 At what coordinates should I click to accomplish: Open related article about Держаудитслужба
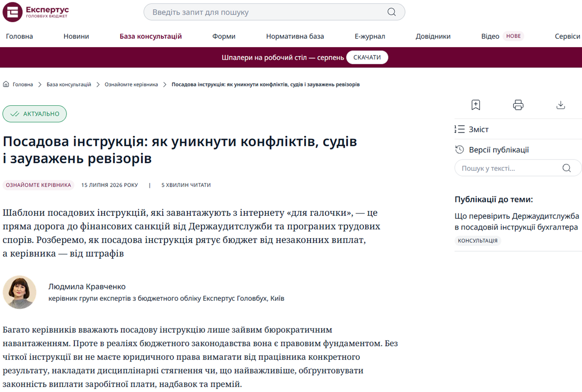click(x=517, y=221)
